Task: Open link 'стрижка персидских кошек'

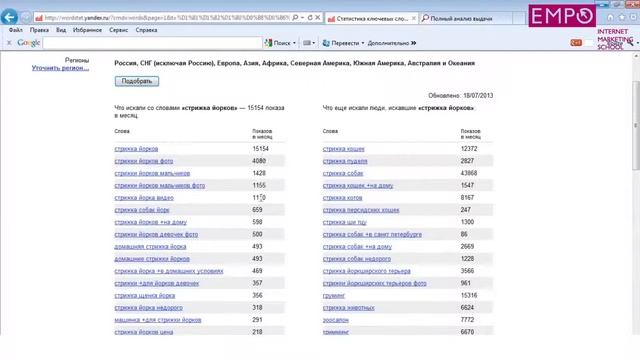Action: pos(361,210)
